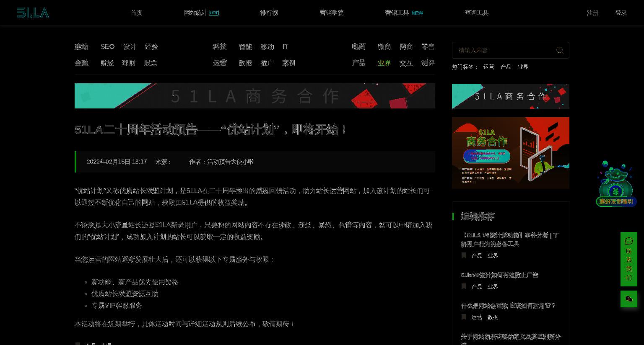Click the article title 51LA二十周年活动预告
The width and height of the screenshot is (644, 345).
point(210,130)
